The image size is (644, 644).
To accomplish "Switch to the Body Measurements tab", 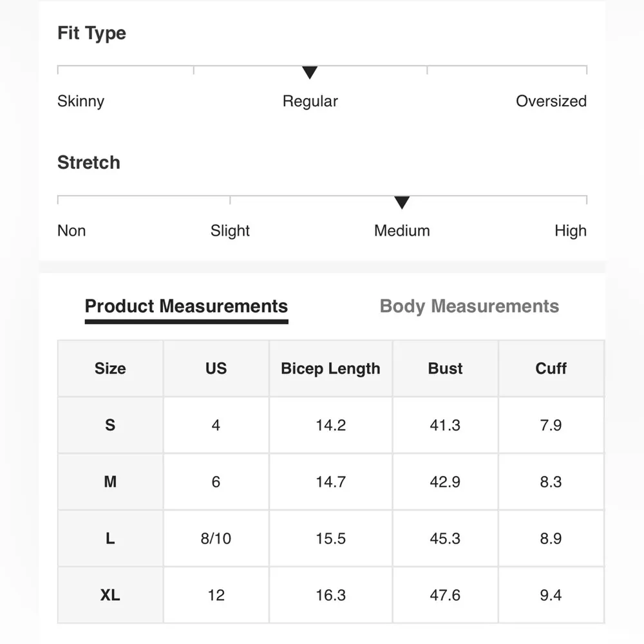I will [469, 306].
